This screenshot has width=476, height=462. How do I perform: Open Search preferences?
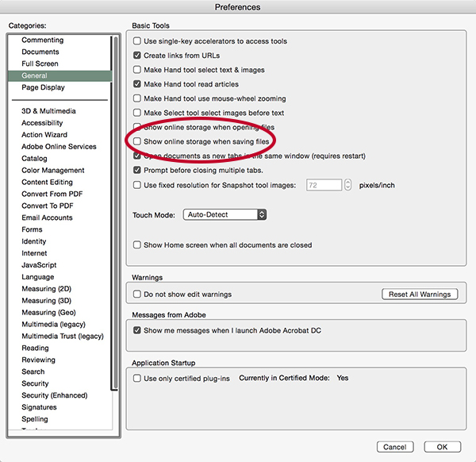click(33, 372)
